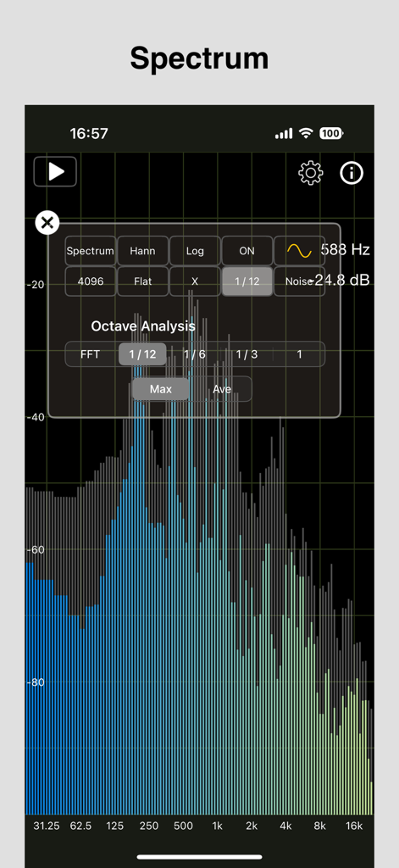Tap the -60 dB axis label
The width and height of the screenshot is (399, 868).
pyautogui.click(x=36, y=549)
